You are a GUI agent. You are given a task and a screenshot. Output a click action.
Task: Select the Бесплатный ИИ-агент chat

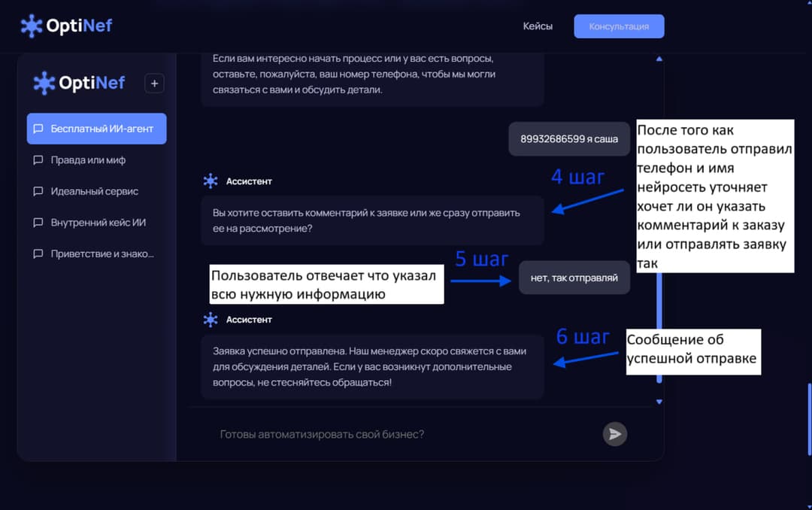pyautogui.click(x=96, y=129)
